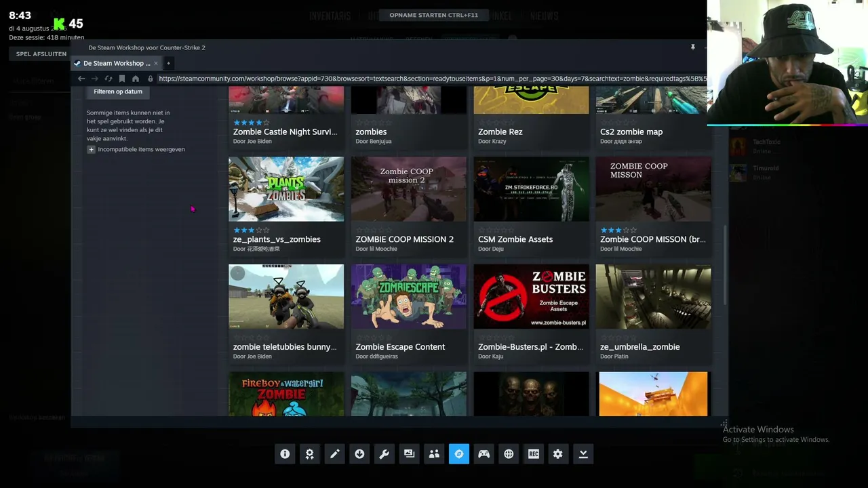The width and height of the screenshot is (868, 488).
Task: Open the achievements icon in overlay toolbar
Action: coord(310,454)
